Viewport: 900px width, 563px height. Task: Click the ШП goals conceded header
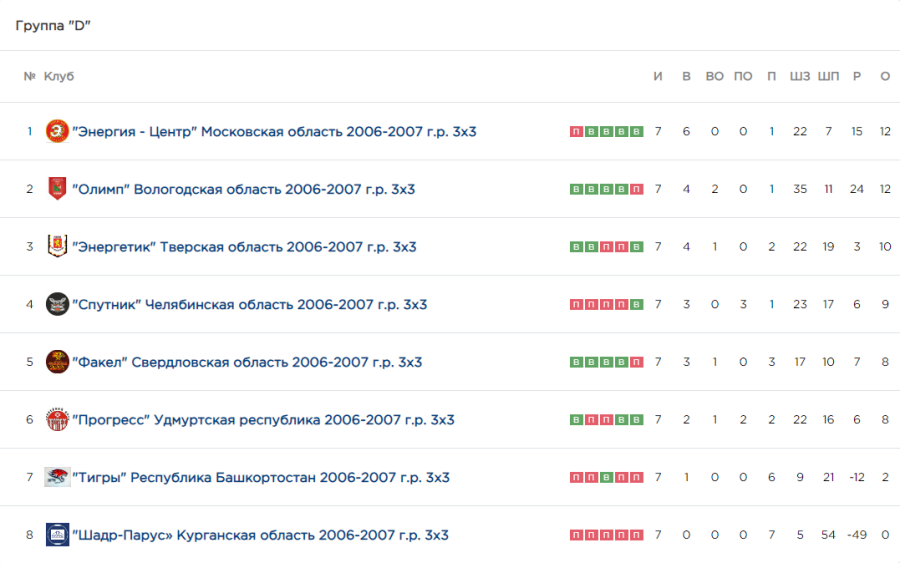pos(828,76)
